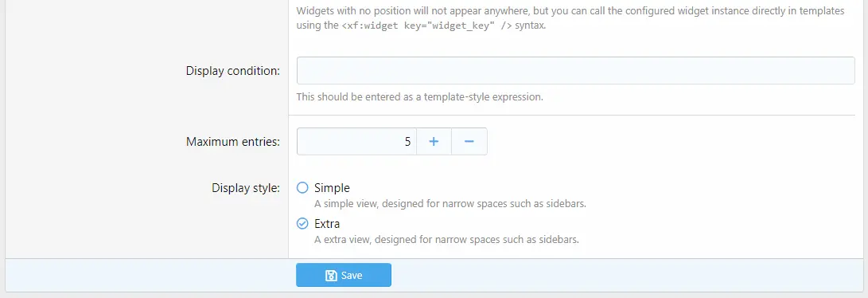Click the "Display style:" field label

tap(246, 188)
